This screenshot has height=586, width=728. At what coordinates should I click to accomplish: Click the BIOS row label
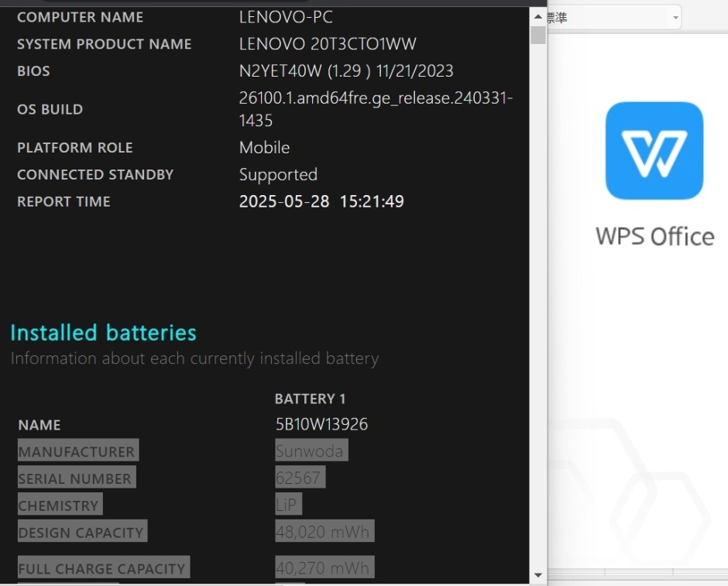click(33, 71)
